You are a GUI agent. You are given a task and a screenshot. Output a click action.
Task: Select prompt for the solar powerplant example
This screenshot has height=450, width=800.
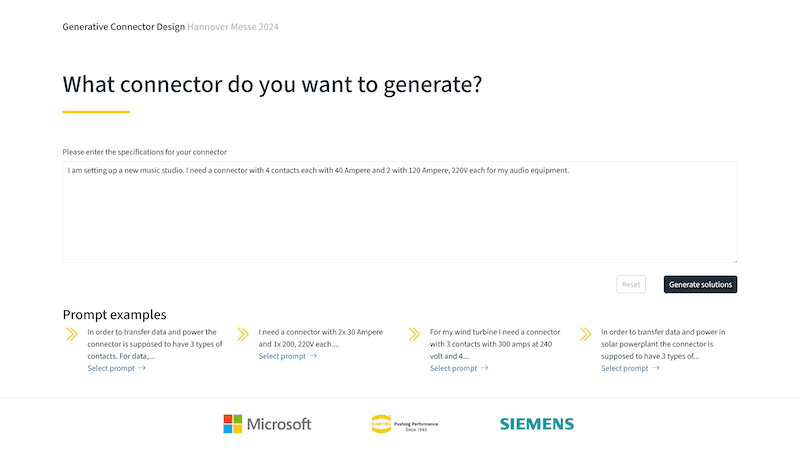[x=624, y=368]
